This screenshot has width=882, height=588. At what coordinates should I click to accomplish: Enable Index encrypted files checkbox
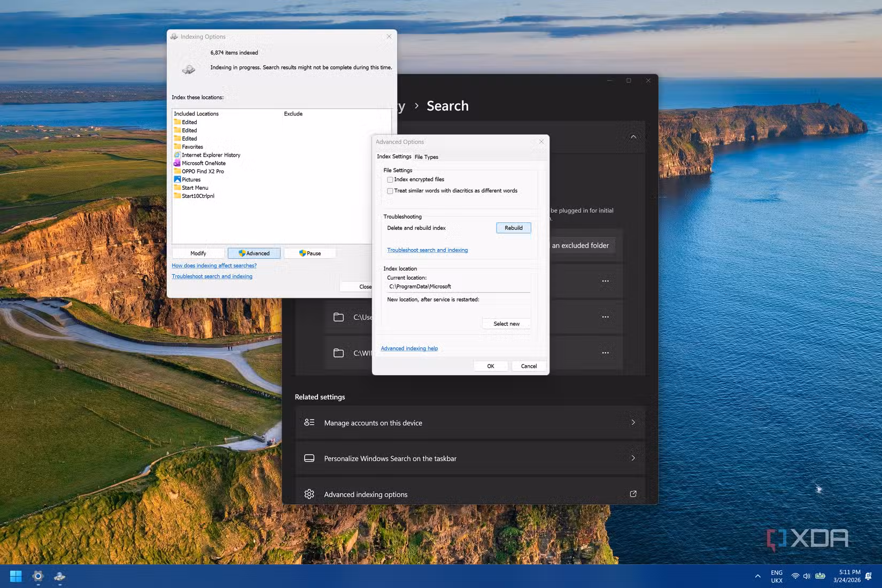390,180
